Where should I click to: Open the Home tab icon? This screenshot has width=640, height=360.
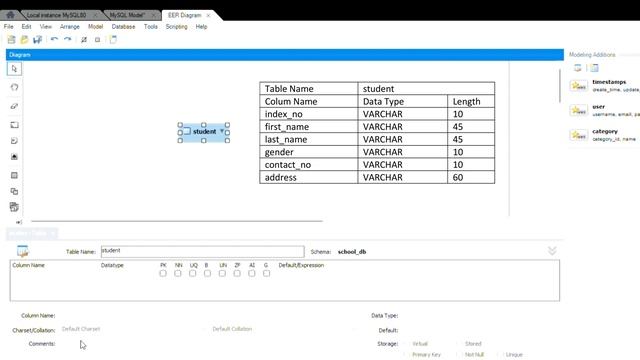pyautogui.click(x=10, y=15)
